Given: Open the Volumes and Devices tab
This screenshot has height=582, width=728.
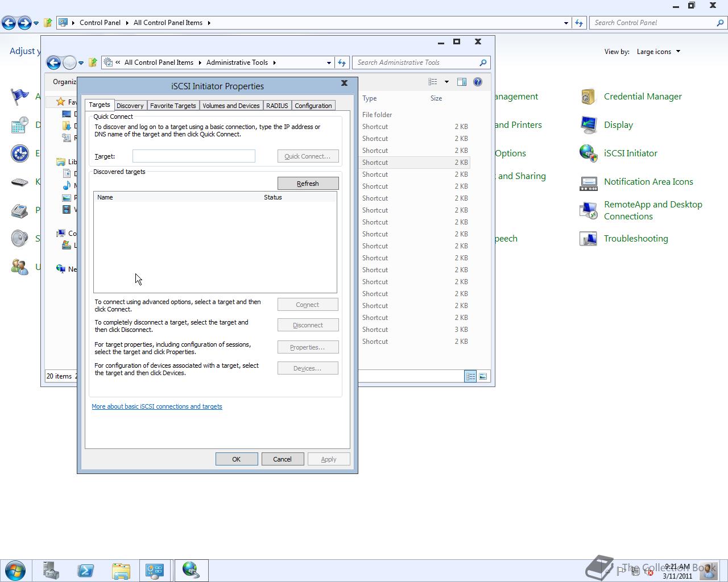Looking at the screenshot, I should (231, 106).
